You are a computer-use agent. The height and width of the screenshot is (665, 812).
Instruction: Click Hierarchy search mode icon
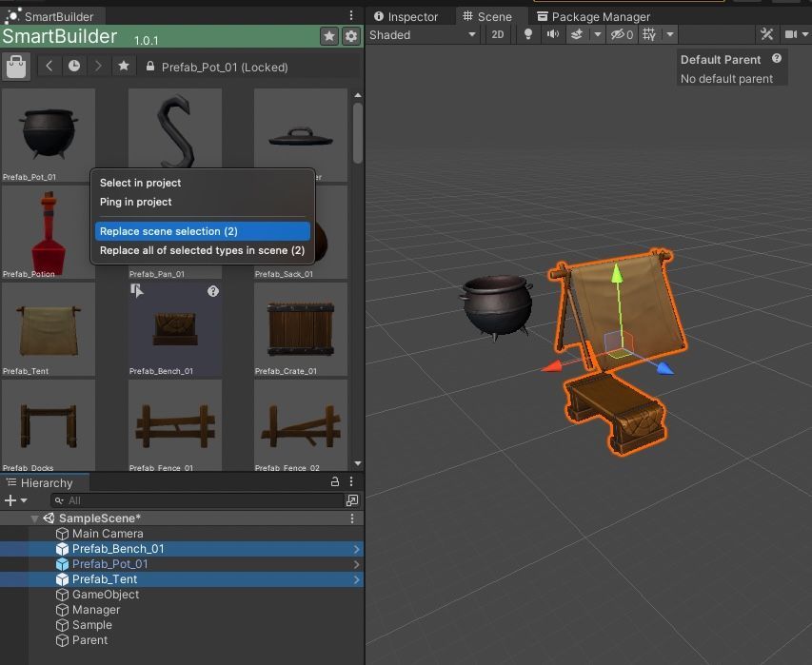tap(352, 500)
